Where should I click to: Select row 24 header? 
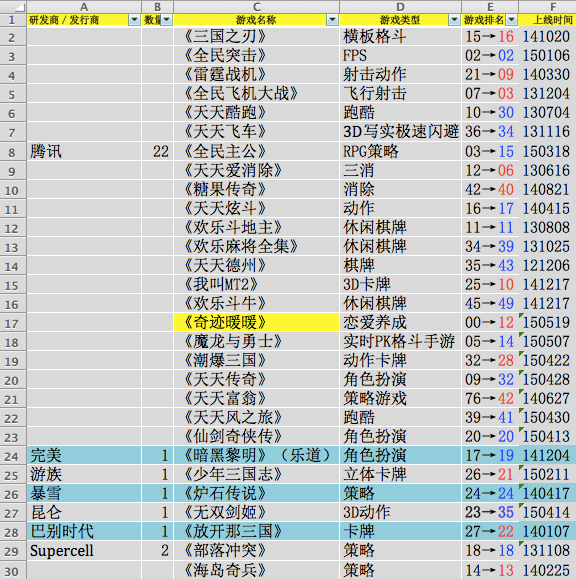point(13,456)
